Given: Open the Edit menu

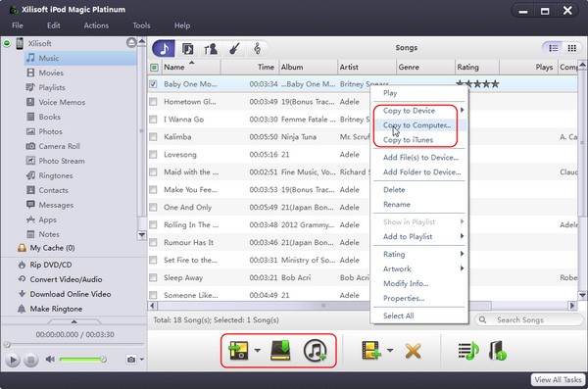Looking at the screenshot, I should [x=53, y=25].
